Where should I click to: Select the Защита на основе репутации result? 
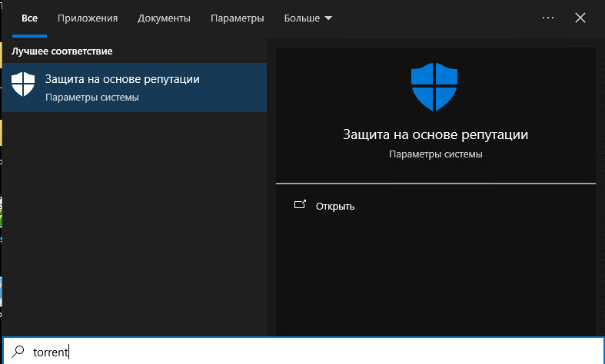coord(122,80)
